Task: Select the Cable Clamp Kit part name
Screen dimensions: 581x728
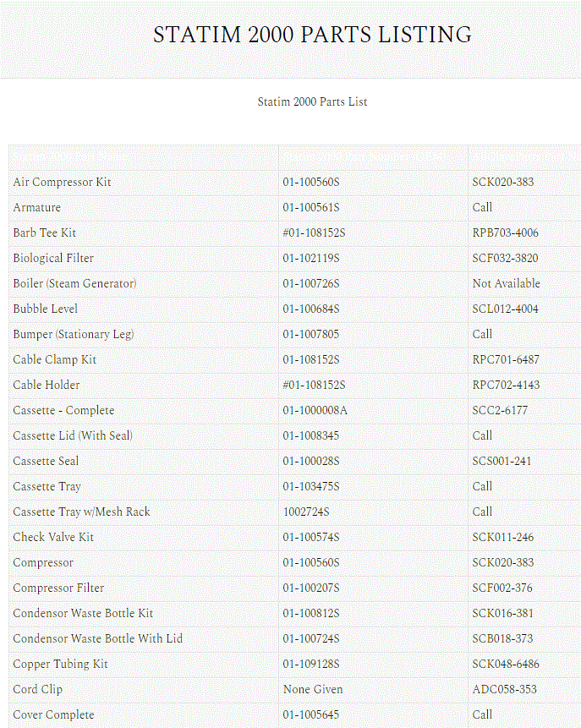Action: coord(54,360)
